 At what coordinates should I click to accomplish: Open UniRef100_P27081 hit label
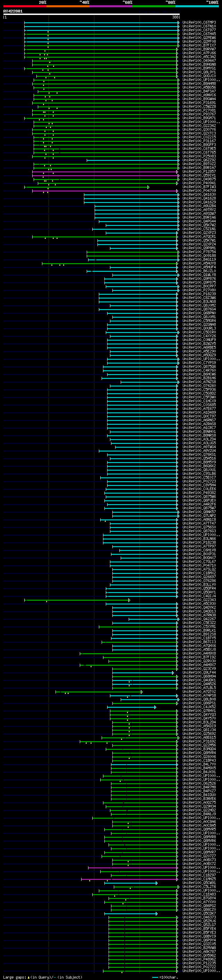pyautogui.click(x=199, y=110)
